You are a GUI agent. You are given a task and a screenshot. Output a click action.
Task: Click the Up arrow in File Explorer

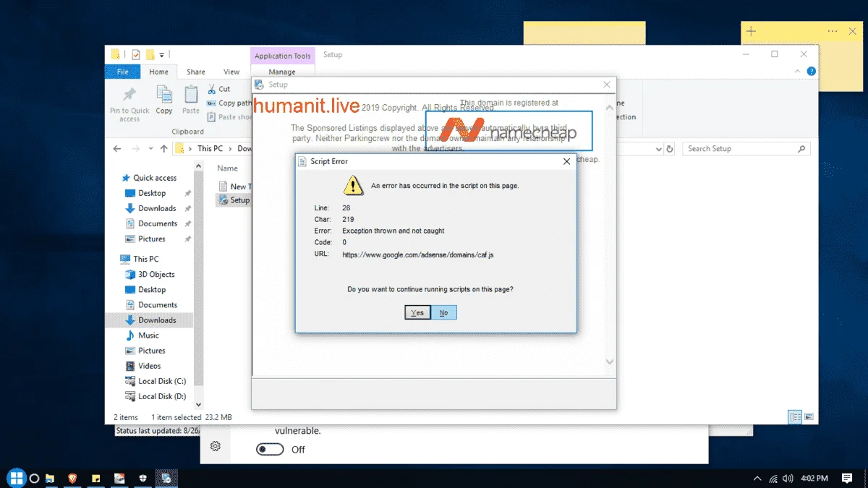(x=163, y=148)
